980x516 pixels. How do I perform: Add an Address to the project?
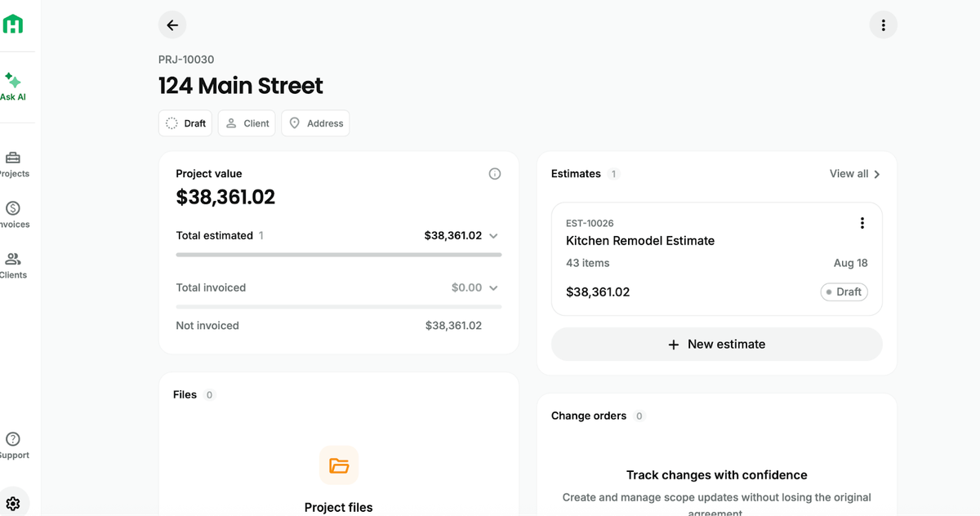coord(315,123)
